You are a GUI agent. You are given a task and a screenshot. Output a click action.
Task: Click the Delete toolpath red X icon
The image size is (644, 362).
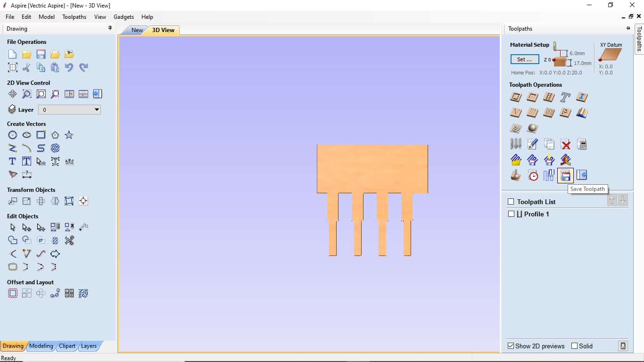[x=565, y=144]
